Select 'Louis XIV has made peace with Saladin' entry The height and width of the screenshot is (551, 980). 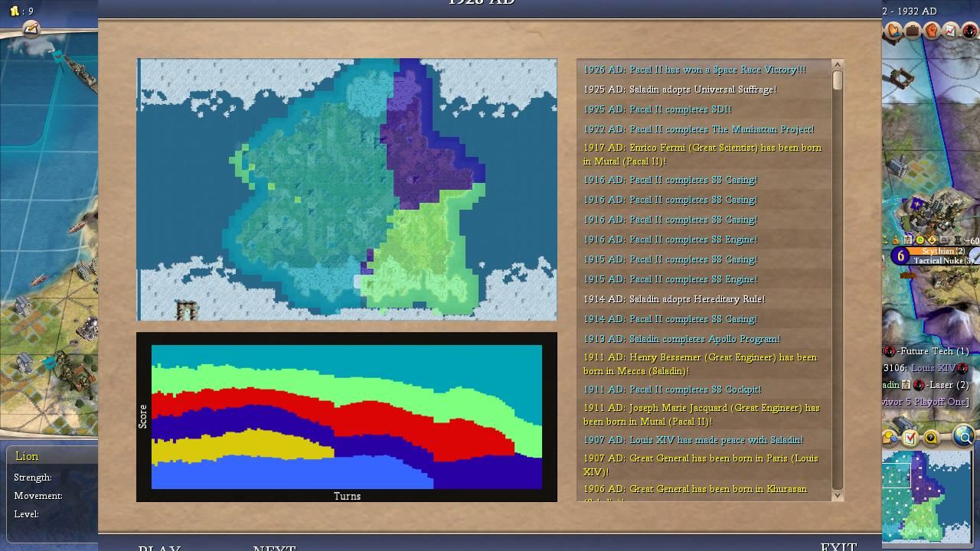click(x=704, y=440)
